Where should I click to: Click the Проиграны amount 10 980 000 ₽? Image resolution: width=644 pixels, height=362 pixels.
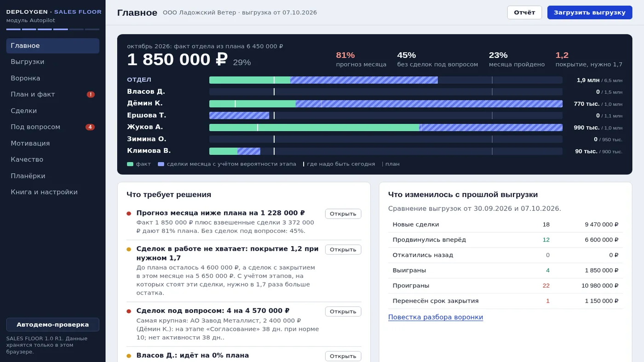click(600, 286)
